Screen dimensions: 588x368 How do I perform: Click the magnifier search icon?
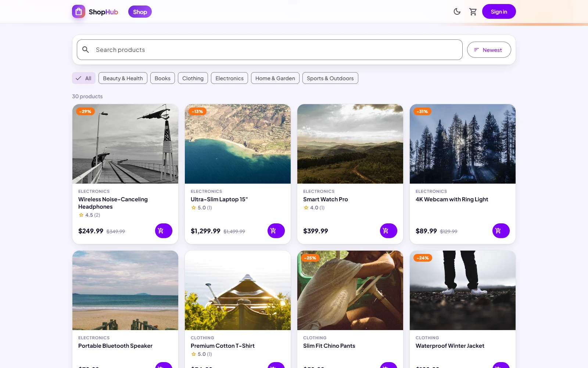point(86,50)
